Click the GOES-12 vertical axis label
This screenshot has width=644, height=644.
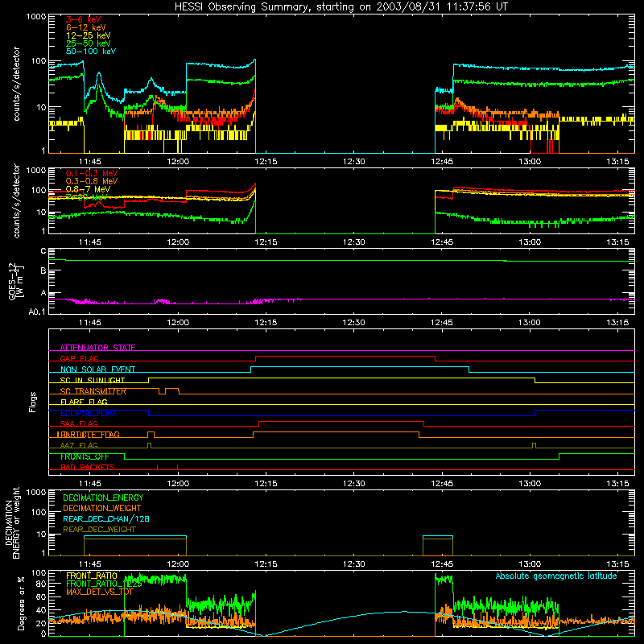coord(16,281)
